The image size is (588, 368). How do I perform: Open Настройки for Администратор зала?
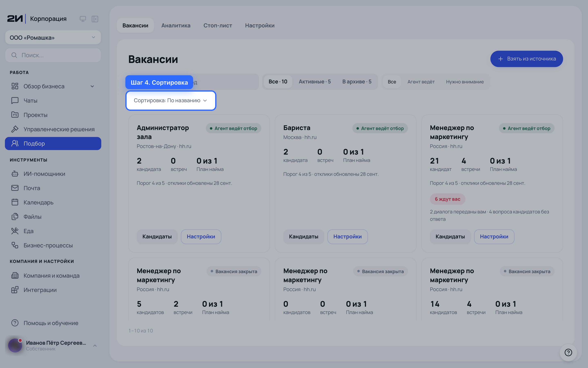(201, 237)
